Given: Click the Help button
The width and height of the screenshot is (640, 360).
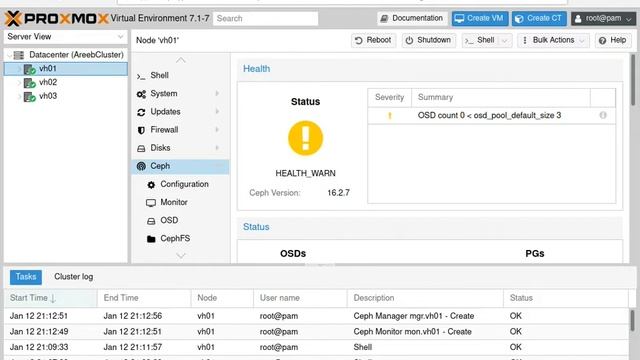Looking at the screenshot, I should 613,40.
